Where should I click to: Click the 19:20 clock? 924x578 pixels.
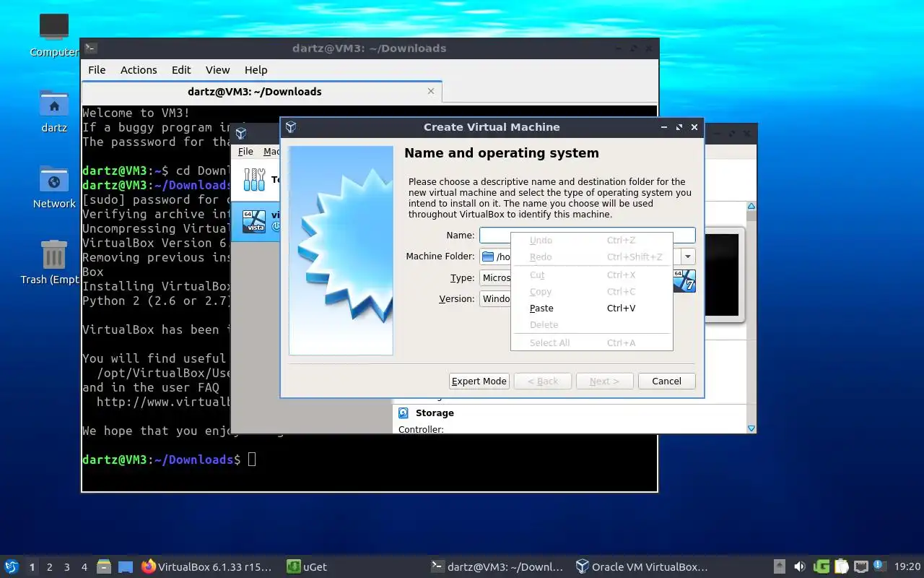click(907, 567)
